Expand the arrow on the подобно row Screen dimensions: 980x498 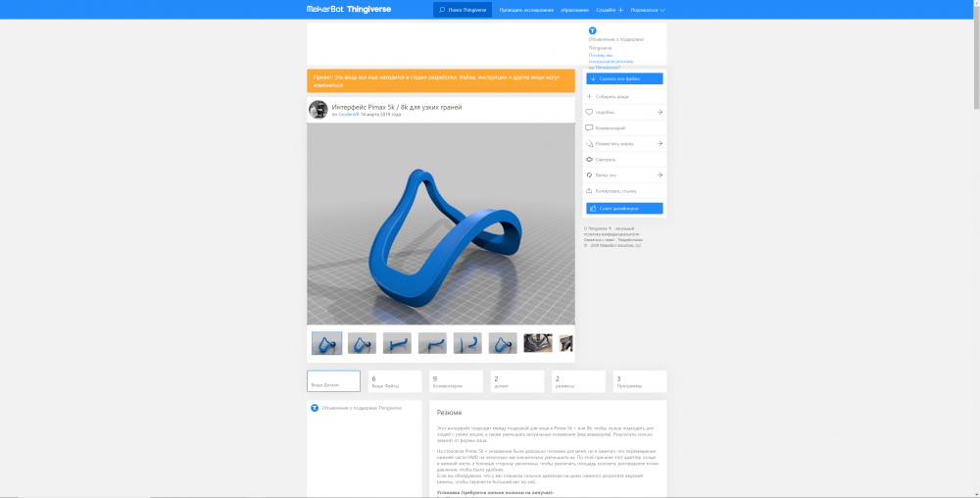(x=660, y=113)
